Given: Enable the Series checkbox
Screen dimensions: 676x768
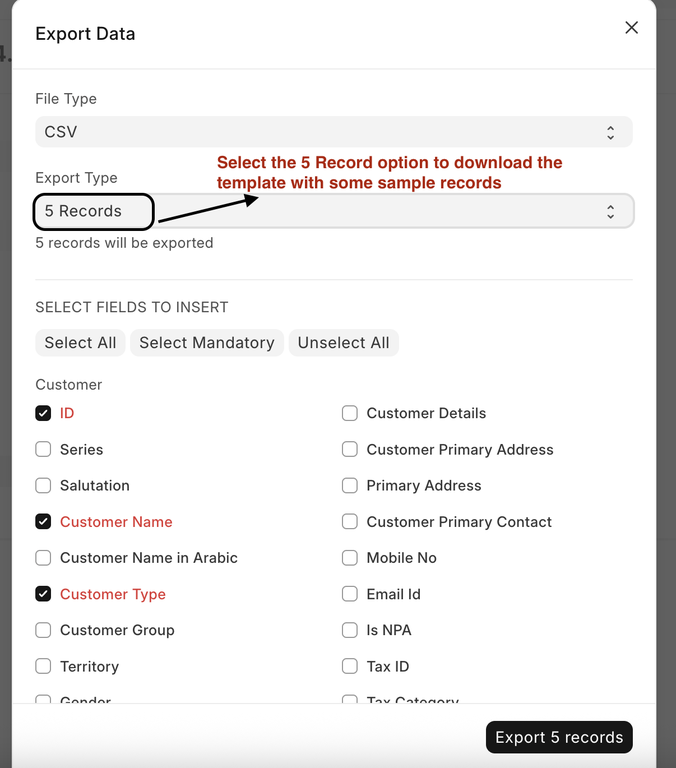Looking at the screenshot, I should tap(43, 449).
